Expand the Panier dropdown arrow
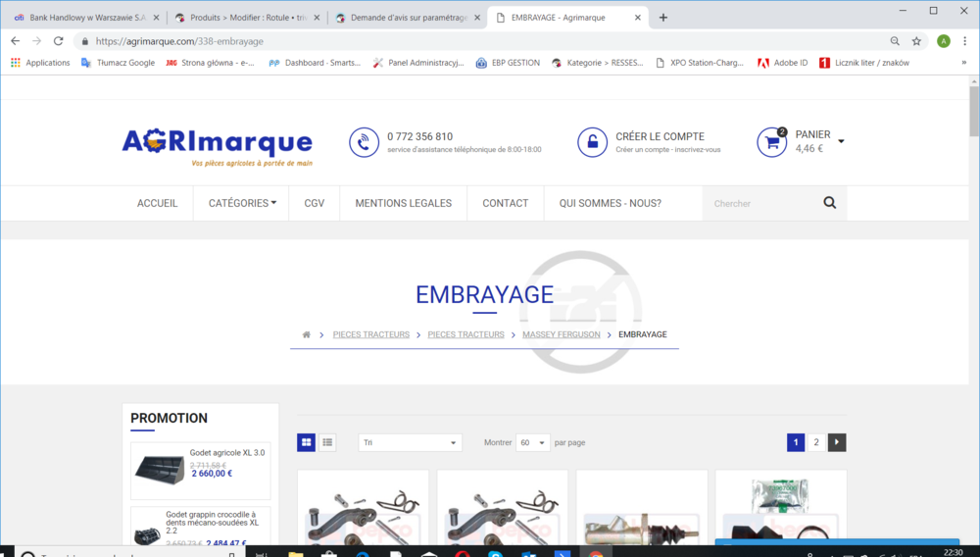This screenshot has width=980, height=557. pos(841,141)
